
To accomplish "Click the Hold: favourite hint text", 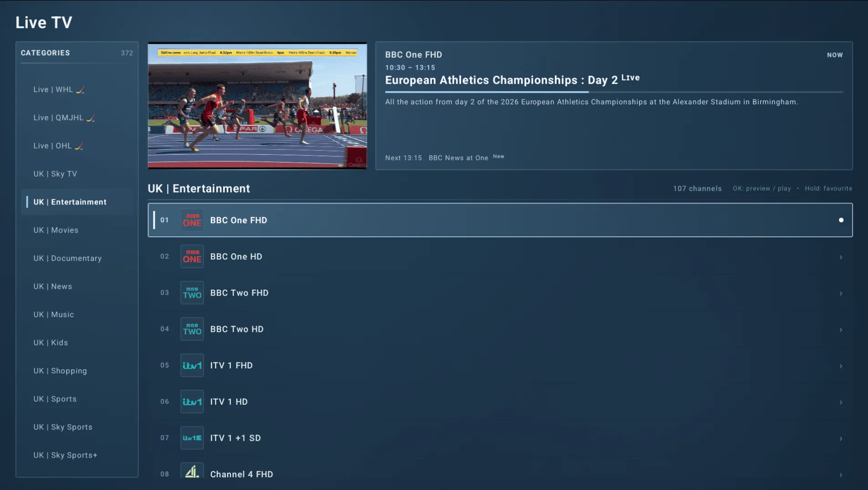I will point(828,189).
